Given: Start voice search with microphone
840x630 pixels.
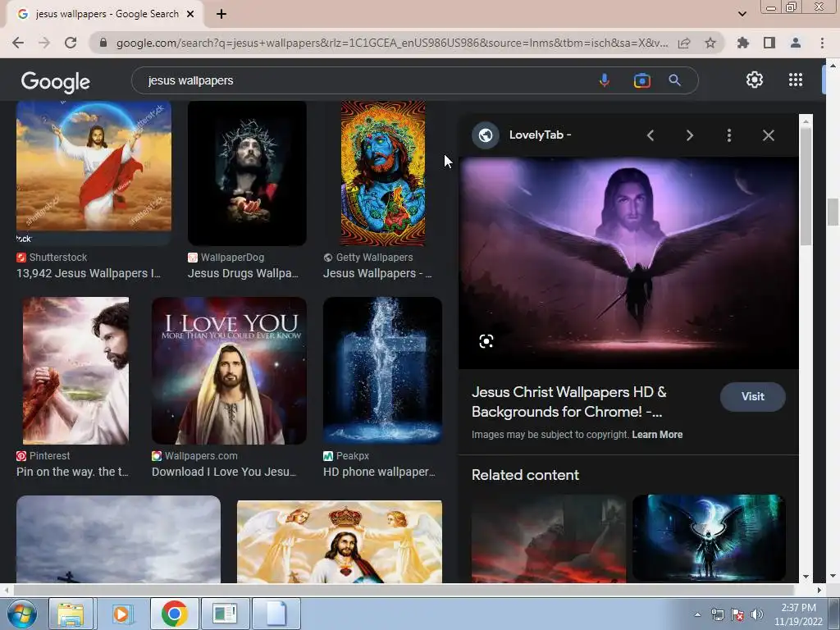Looking at the screenshot, I should click(x=605, y=80).
